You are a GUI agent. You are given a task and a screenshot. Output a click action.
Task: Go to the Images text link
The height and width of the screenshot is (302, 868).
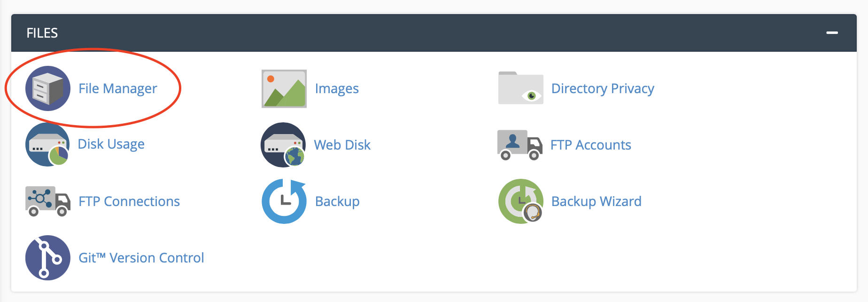pos(337,88)
